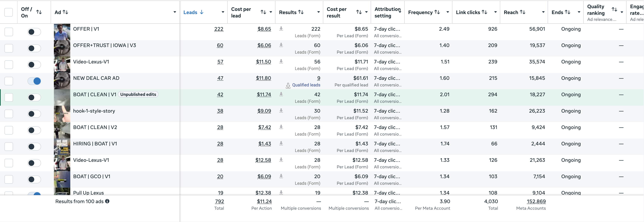Click sort arrows on Reach column
This screenshot has width=644, height=222.
tap(523, 12)
